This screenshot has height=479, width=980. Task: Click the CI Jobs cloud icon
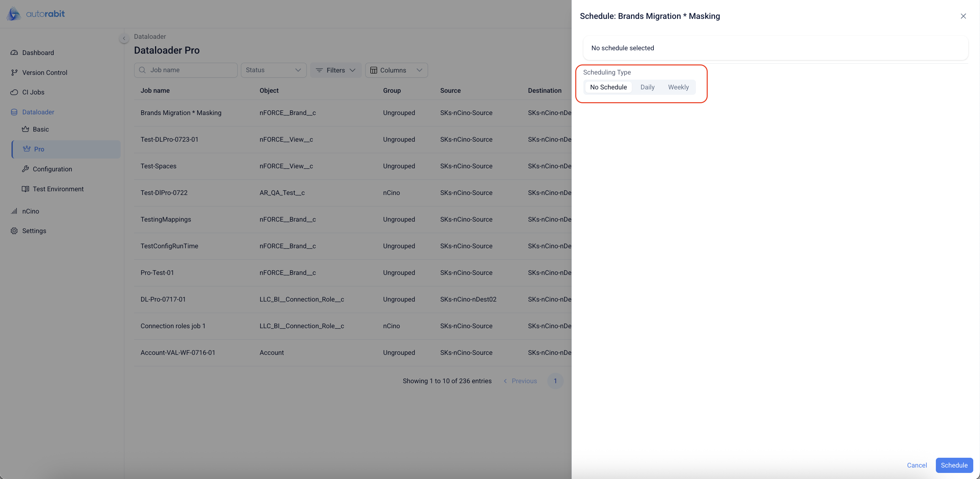point(14,92)
